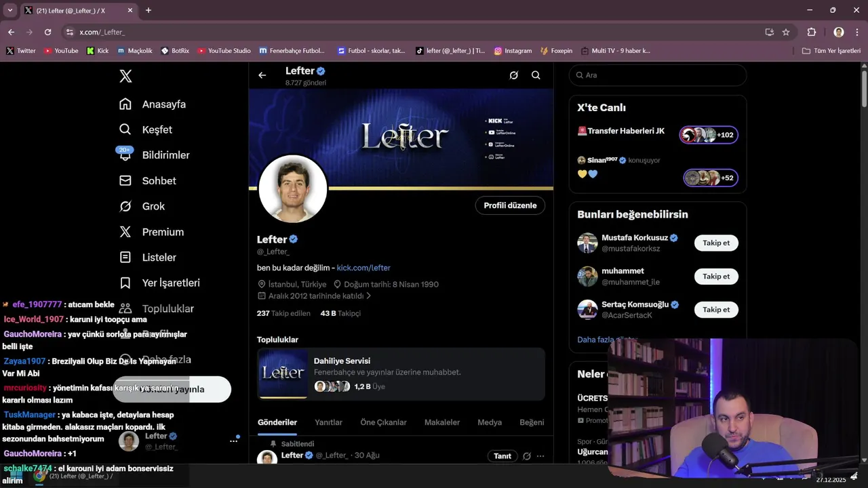
Task: Open the kick.com/lefter link
Action: [363, 268]
